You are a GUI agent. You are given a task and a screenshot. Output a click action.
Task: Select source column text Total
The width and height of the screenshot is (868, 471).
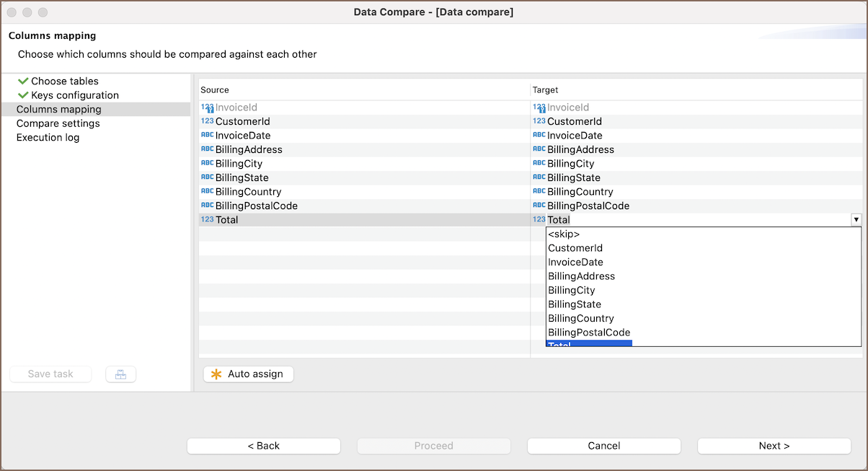227,220
